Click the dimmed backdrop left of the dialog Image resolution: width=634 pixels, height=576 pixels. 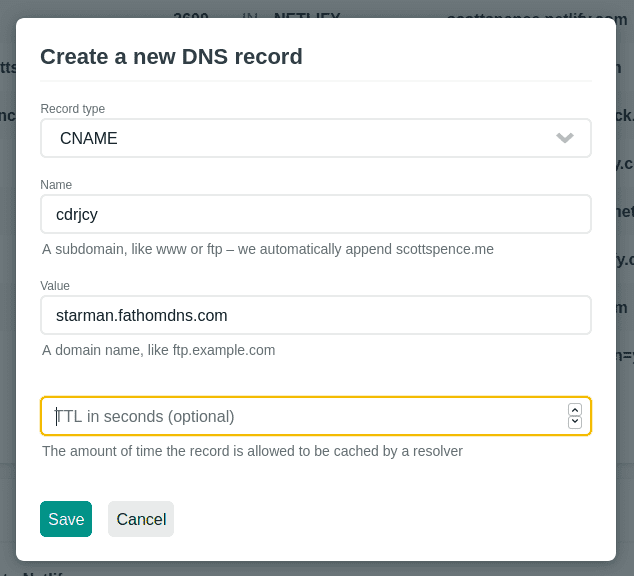(7, 300)
